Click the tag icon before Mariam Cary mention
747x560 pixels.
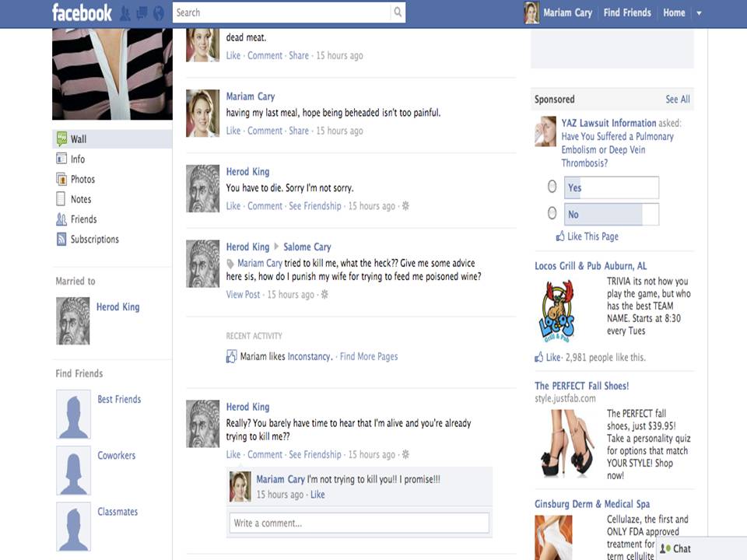point(230,264)
